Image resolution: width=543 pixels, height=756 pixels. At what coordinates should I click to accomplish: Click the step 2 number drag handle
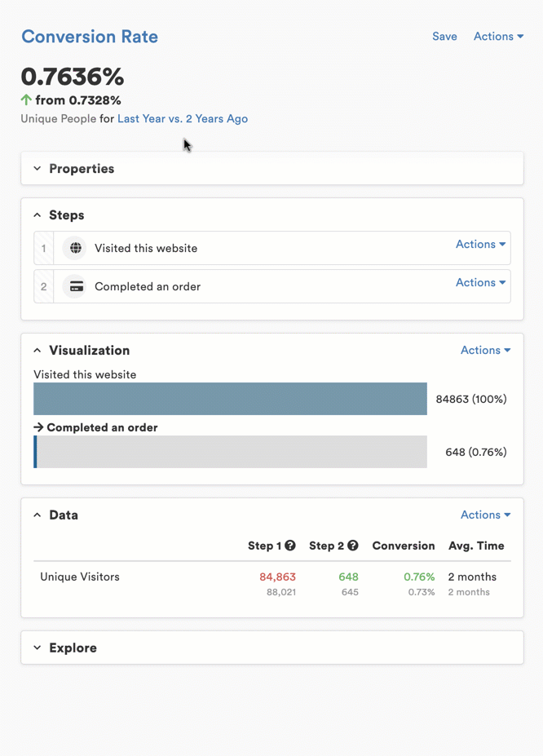tap(44, 286)
